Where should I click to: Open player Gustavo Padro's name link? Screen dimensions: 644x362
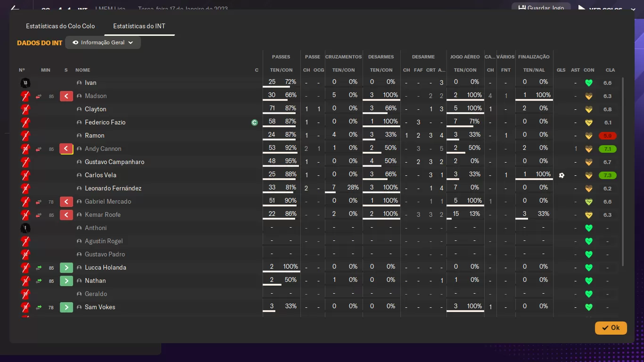(105, 255)
